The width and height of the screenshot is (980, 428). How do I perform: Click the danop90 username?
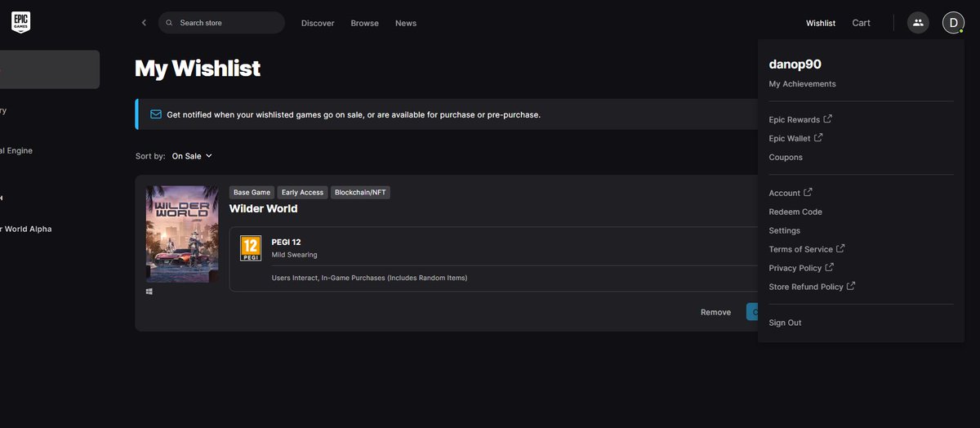795,64
